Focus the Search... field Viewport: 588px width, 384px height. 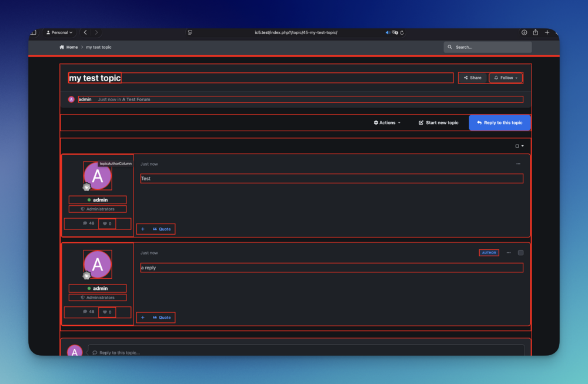point(487,47)
